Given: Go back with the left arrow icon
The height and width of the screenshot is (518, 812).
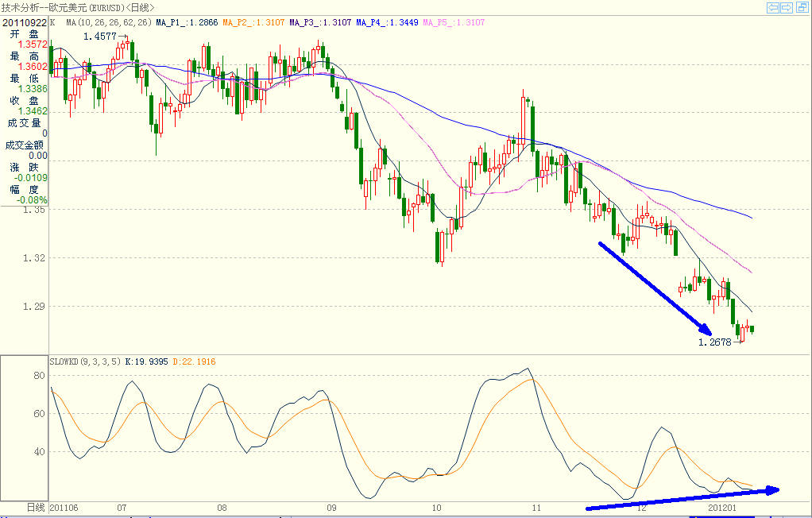Looking at the screenshot, I should pyautogui.click(x=773, y=7).
